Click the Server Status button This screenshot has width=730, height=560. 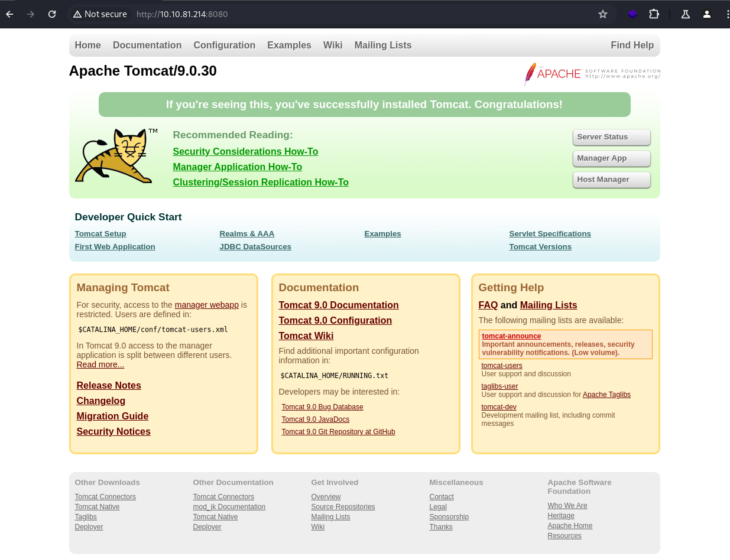[612, 137]
